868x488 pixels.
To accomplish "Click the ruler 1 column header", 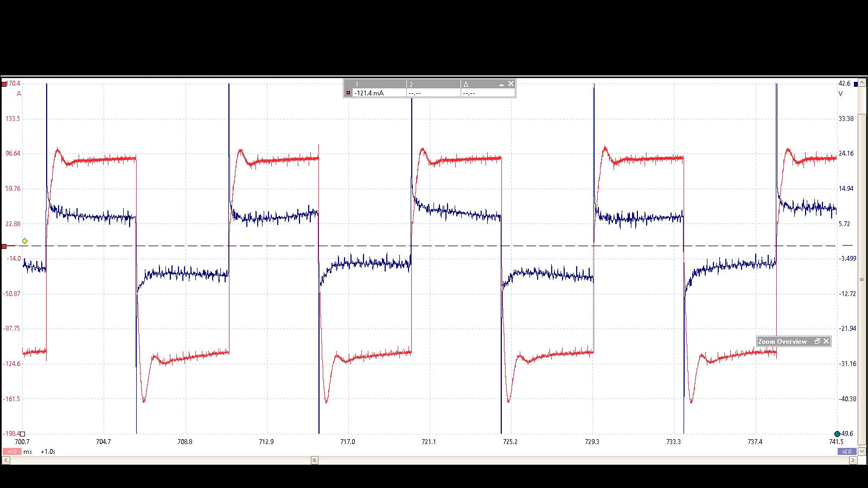I will pyautogui.click(x=380, y=85).
